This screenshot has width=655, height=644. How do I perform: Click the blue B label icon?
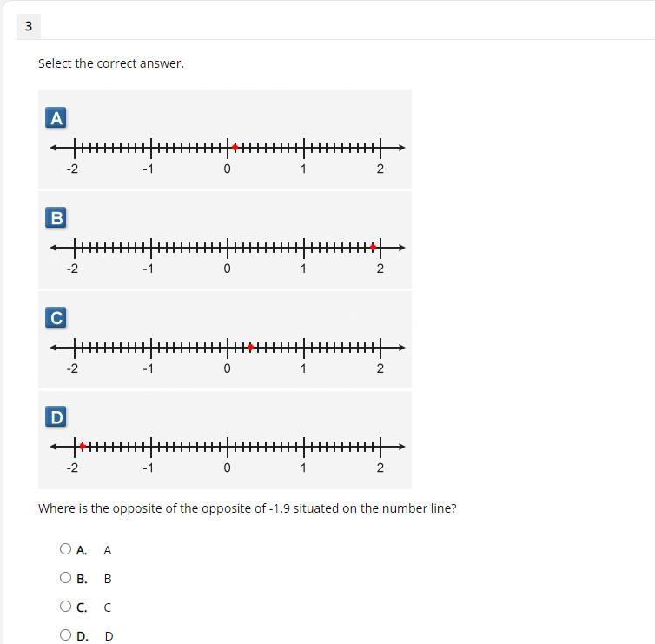(56, 218)
